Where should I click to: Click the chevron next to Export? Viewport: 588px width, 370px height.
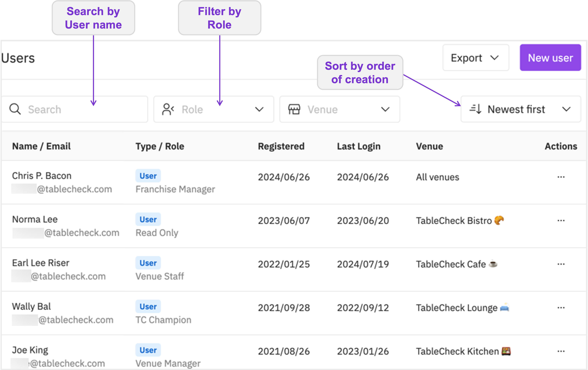point(495,58)
